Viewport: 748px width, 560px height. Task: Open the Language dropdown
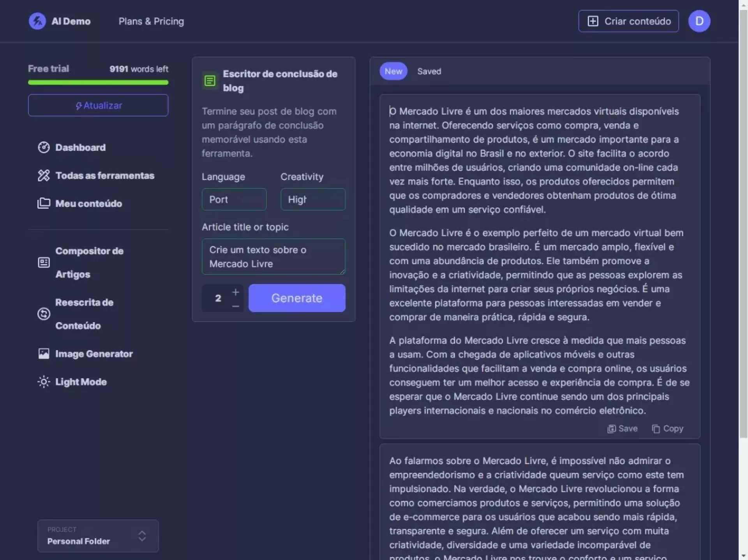pos(234,199)
